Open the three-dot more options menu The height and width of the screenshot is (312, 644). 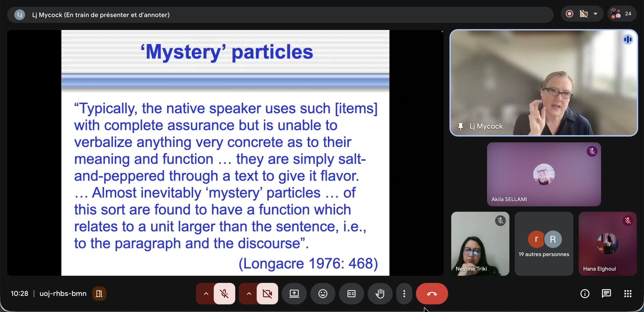(x=404, y=294)
